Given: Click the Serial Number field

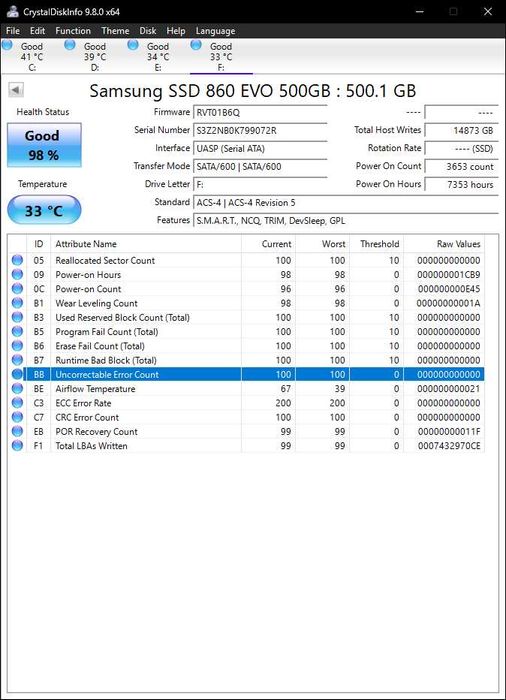Looking at the screenshot, I should (x=260, y=130).
